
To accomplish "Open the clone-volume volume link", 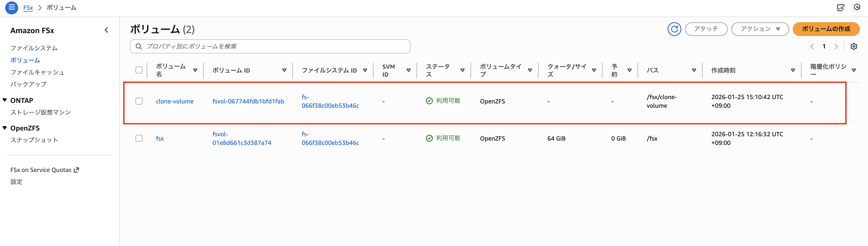I will click(174, 101).
